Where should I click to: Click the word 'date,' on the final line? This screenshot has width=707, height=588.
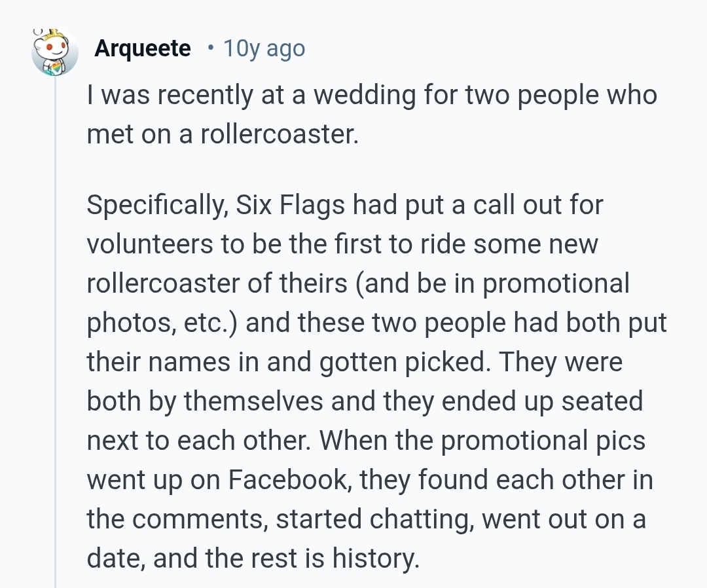pos(115,559)
